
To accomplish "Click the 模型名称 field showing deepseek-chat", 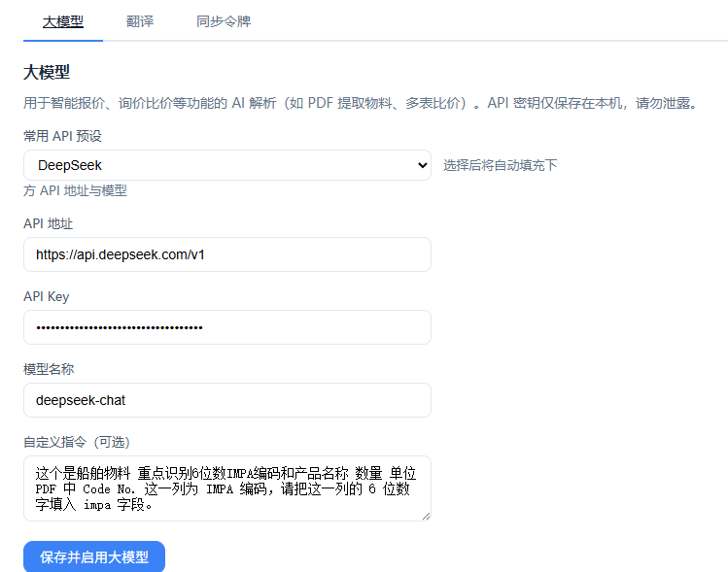I will (x=227, y=400).
